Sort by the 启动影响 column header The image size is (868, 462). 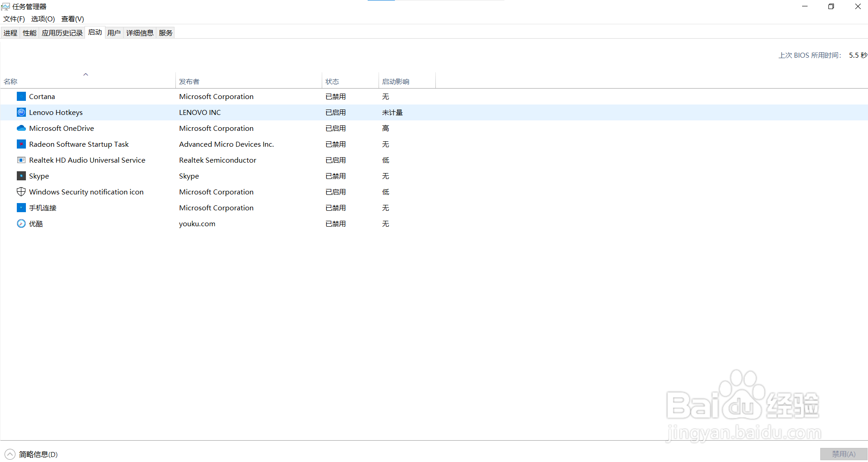click(x=407, y=80)
